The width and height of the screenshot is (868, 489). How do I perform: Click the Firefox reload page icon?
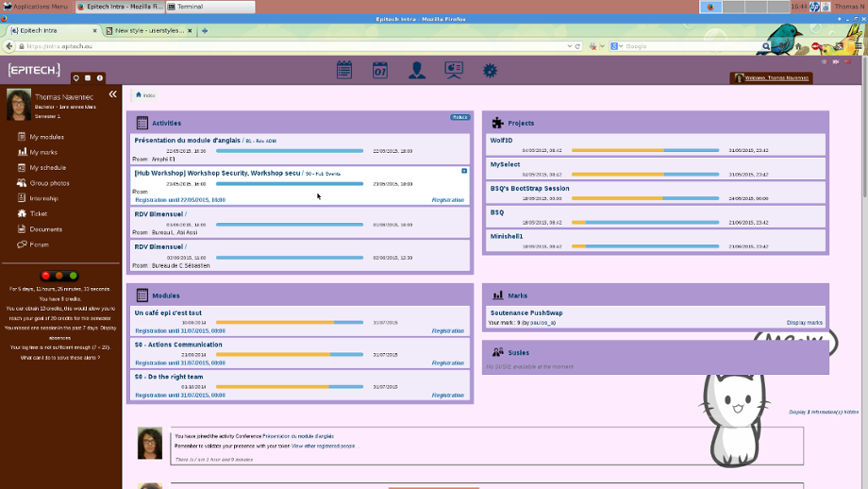576,45
